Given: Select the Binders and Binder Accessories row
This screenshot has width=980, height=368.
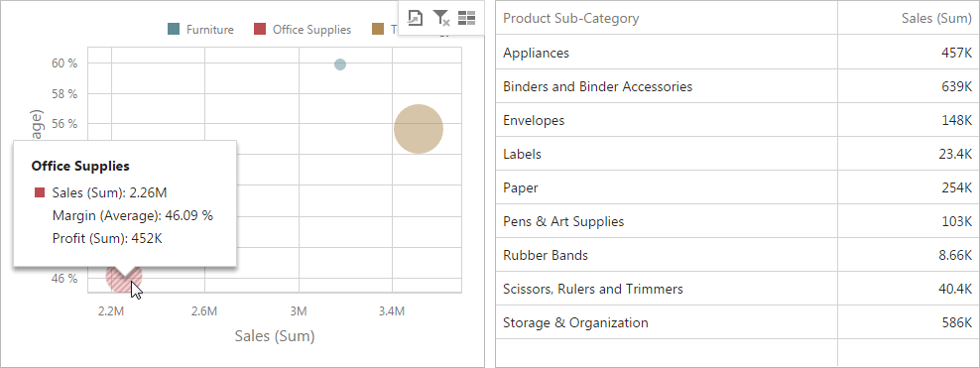Looking at the screenshot, I should pyautogui.click(x=738, y=86).
